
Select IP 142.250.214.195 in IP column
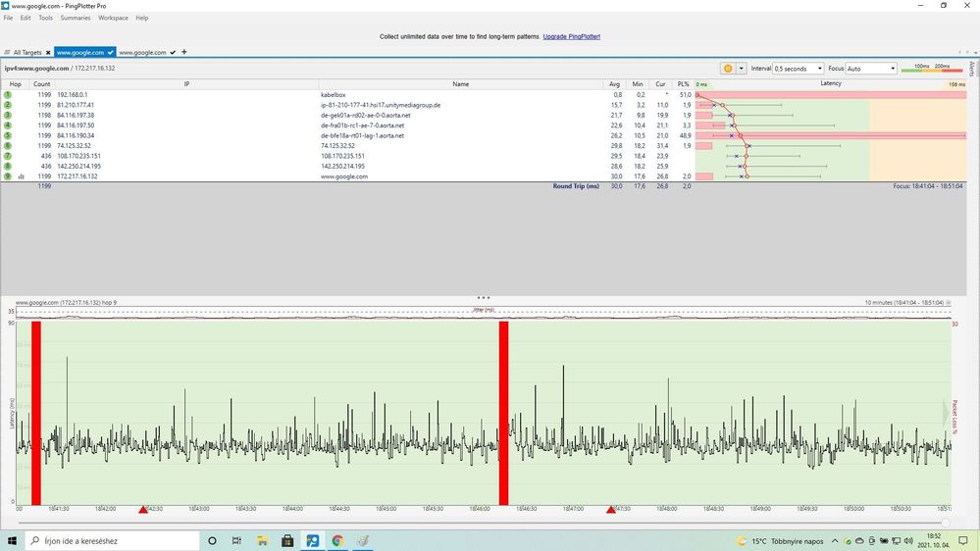tap(78, 166)
